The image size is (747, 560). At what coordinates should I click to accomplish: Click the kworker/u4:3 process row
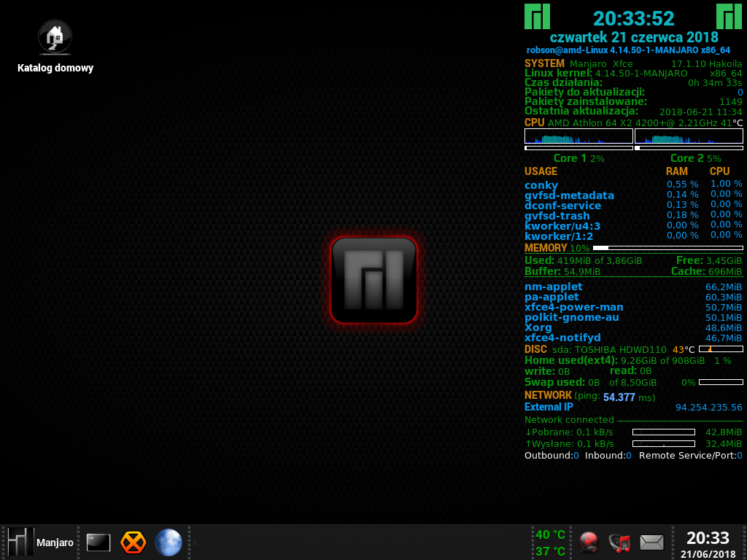click(x=633, y=226)
